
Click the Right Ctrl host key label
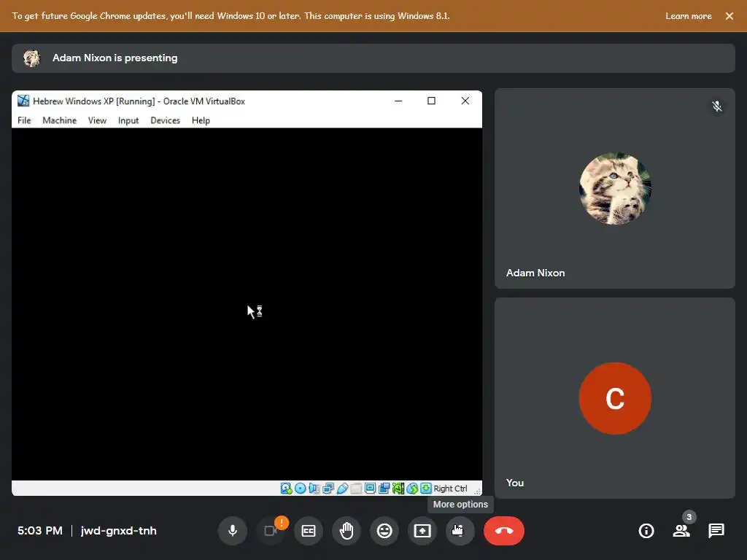450,489
